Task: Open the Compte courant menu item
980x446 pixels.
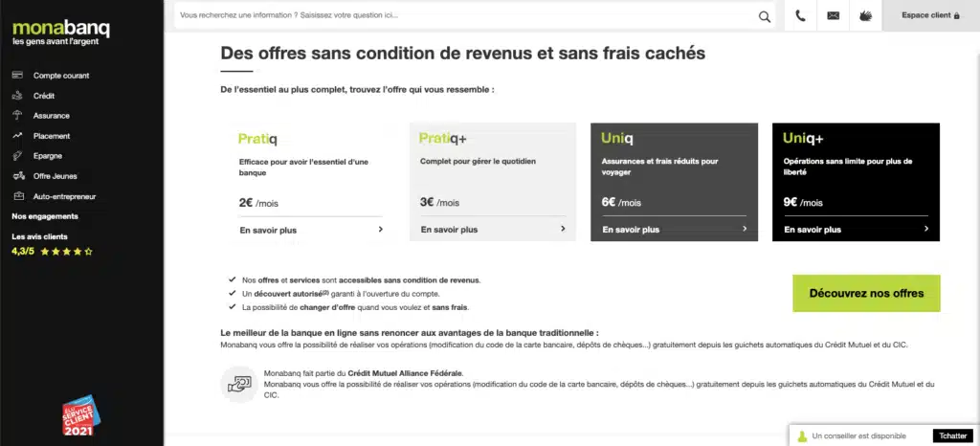Action: click(61, 76)
